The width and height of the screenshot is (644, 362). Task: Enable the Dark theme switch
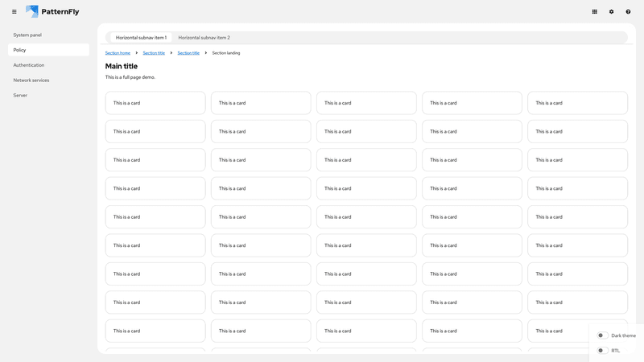(602, 335)
